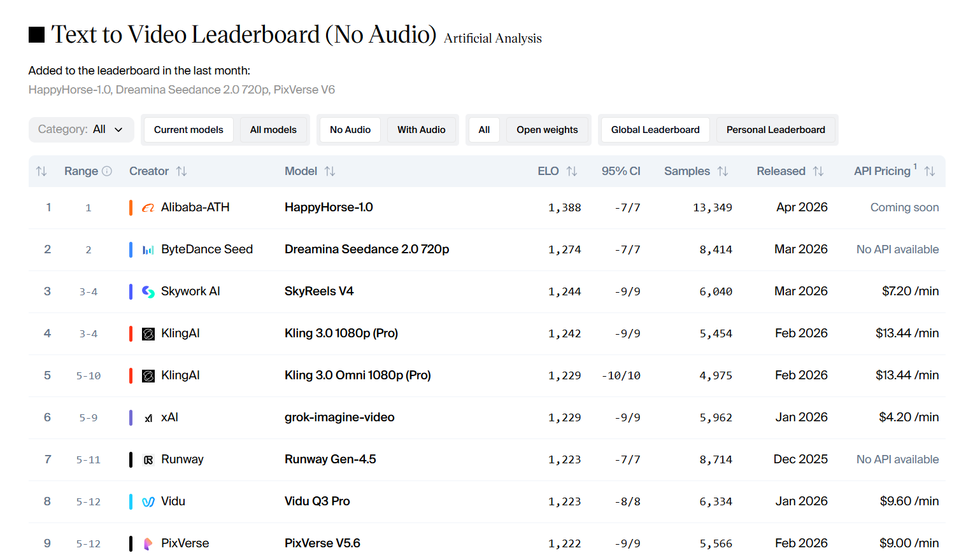Image resolution: width=959 pixels, height=560 pixels.
Task: Switch to the Global Leaderboard tab
Action: [x=655, y=130]
